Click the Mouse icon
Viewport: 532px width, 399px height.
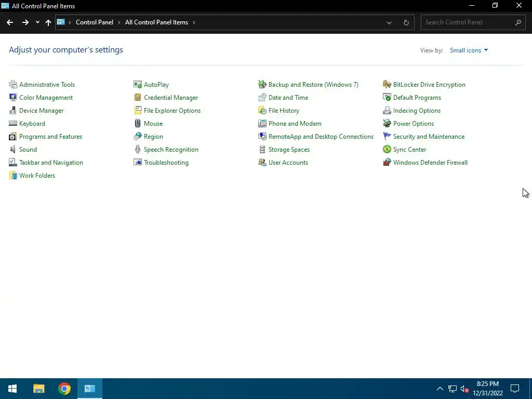pyautogui.click(x=137, y=123)
